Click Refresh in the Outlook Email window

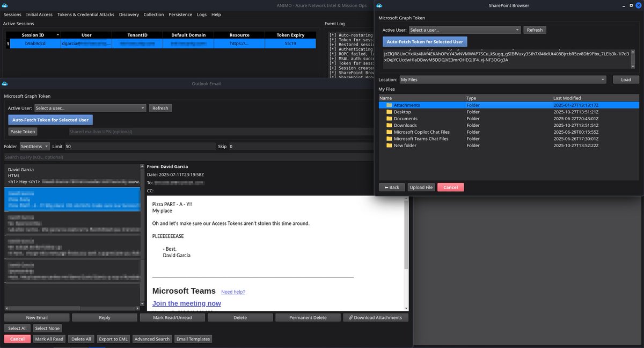(x=160, y=108)
